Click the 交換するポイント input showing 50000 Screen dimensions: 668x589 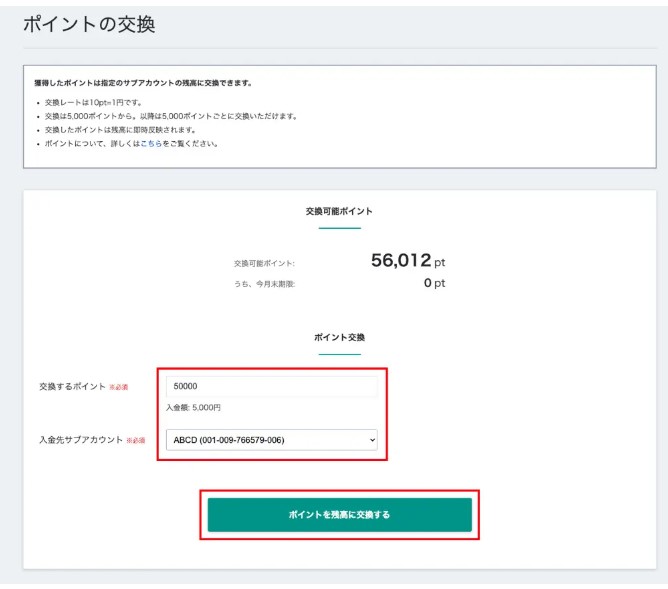pos(271,386)
